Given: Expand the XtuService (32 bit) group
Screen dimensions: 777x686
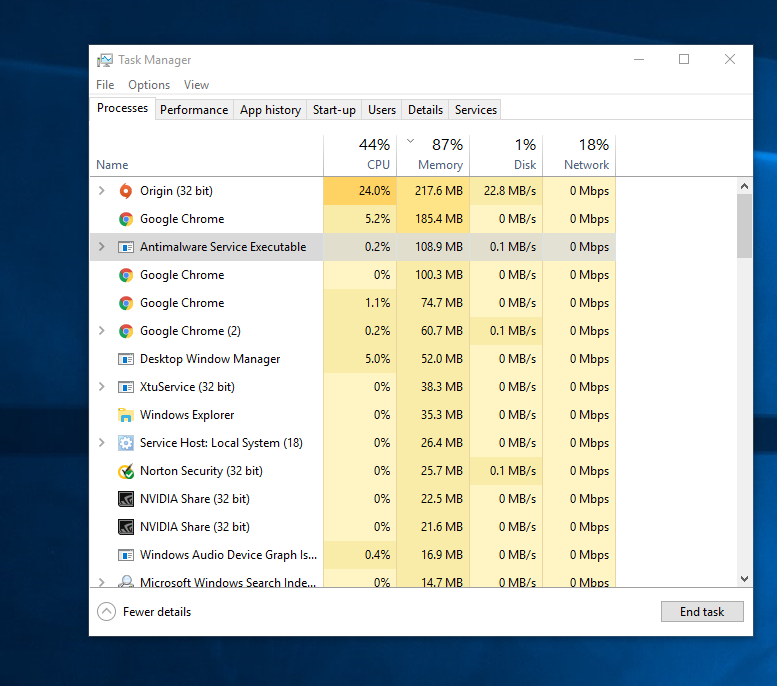Looking at the screenshot, I should [x=102, y=387].
